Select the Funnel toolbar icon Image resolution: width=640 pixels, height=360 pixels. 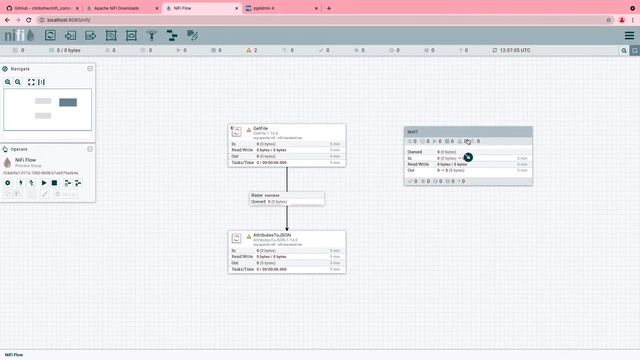point(152,36)
